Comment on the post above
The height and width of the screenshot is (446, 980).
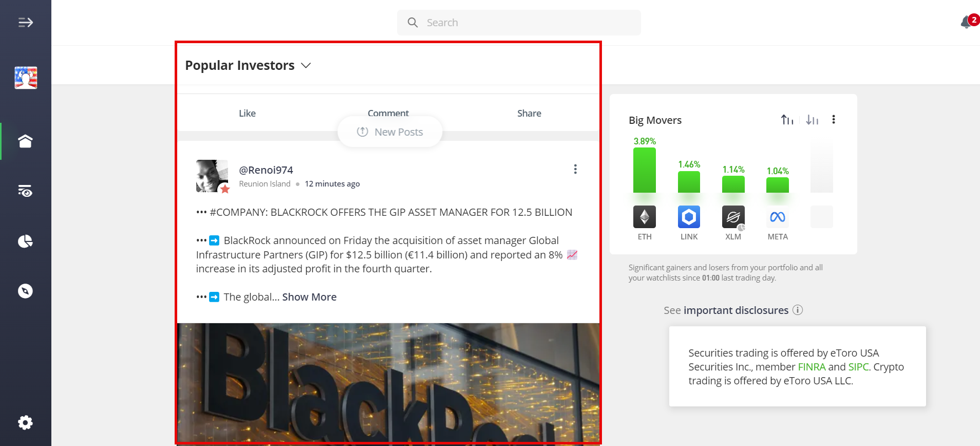[388, 113]
